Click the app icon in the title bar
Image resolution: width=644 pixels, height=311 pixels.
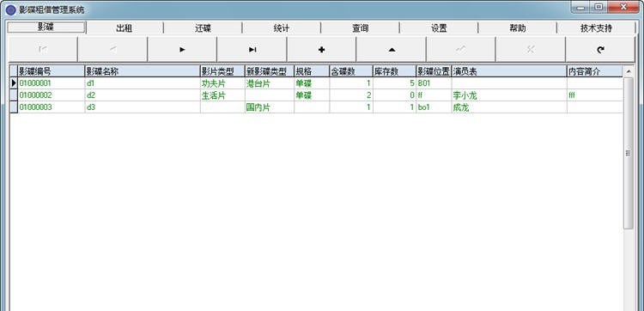click(10, 9)
